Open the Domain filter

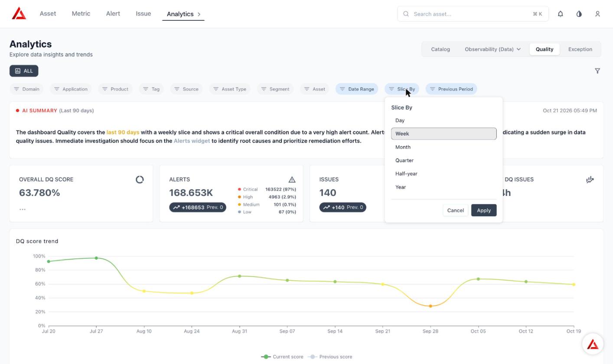point(26,89)
